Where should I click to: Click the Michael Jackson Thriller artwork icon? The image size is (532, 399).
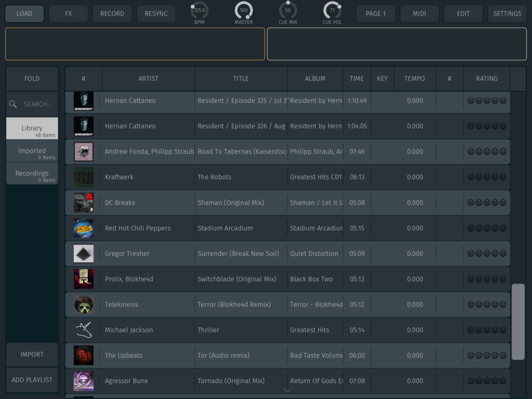coord(83,330)
